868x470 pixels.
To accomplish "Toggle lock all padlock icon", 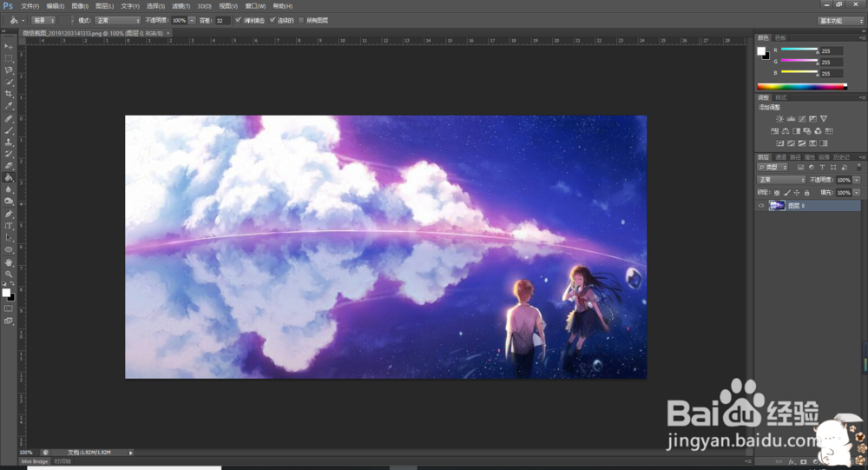I will pos(806,193).
